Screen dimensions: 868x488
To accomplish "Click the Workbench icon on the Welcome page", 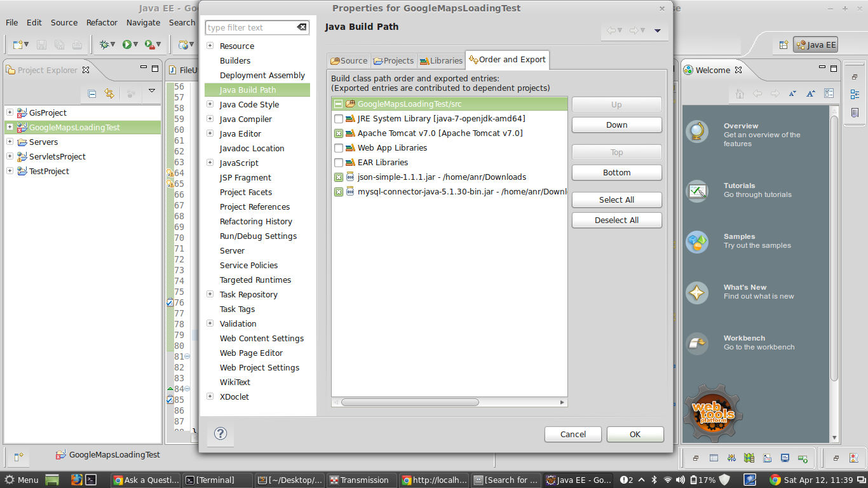I will click(697, 343).
